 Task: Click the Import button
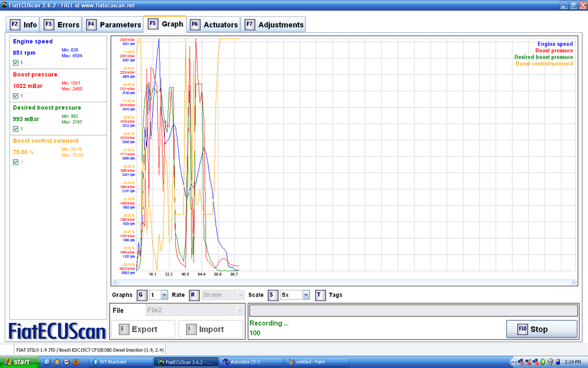(210, 329)
